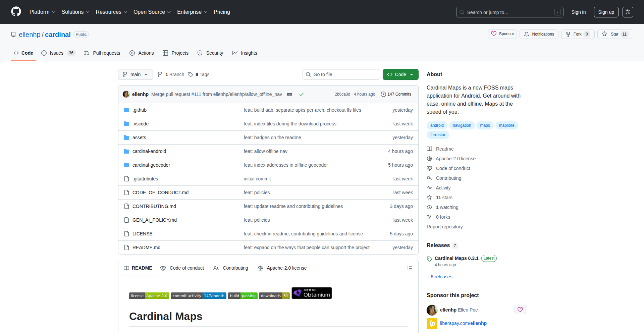The image size is (644, 333).
Task: Click the ferrostar topic tag
Action: click(x=438, y=135)
